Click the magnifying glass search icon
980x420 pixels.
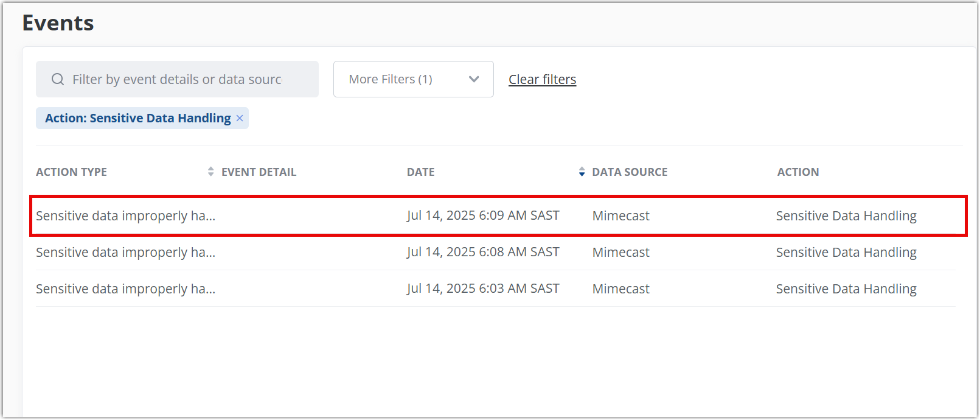point(58,79)
